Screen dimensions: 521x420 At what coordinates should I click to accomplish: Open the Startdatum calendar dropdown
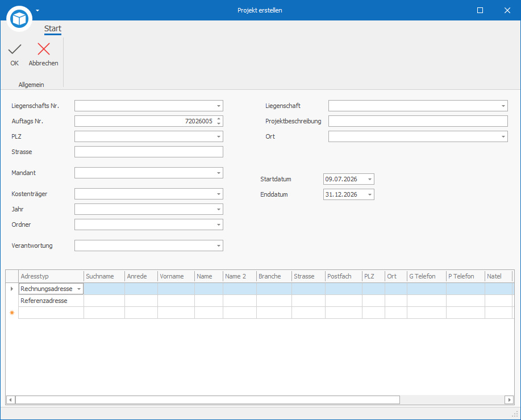(370, 179)
